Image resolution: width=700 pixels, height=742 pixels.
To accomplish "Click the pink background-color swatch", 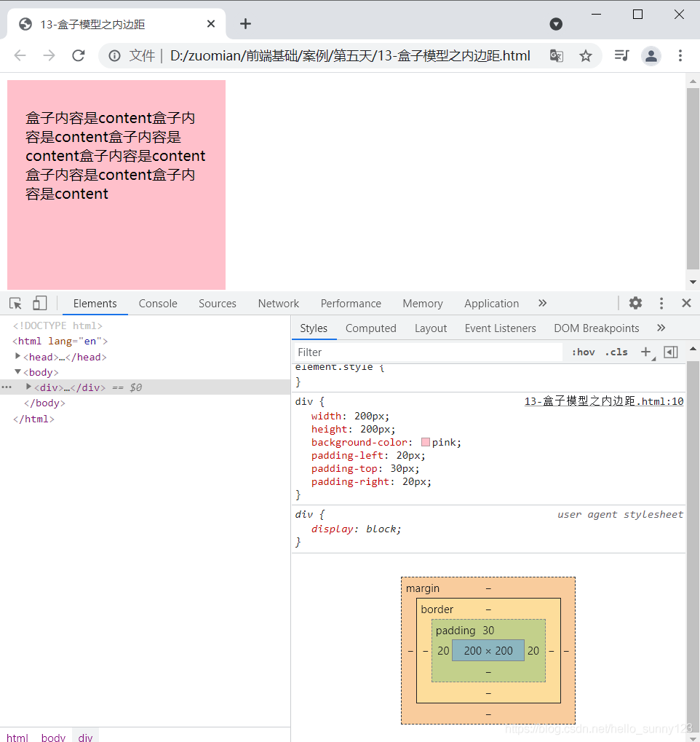I will click(426, 442).
